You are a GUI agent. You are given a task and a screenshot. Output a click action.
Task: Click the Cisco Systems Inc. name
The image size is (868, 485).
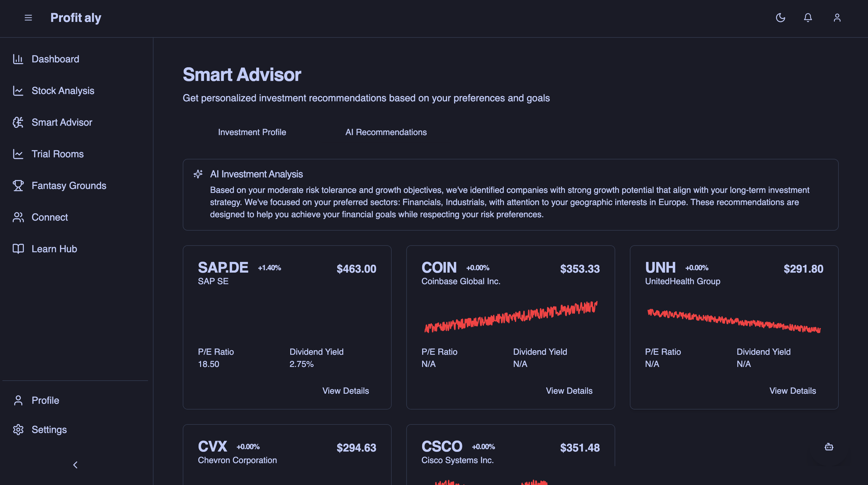point(457,460)
